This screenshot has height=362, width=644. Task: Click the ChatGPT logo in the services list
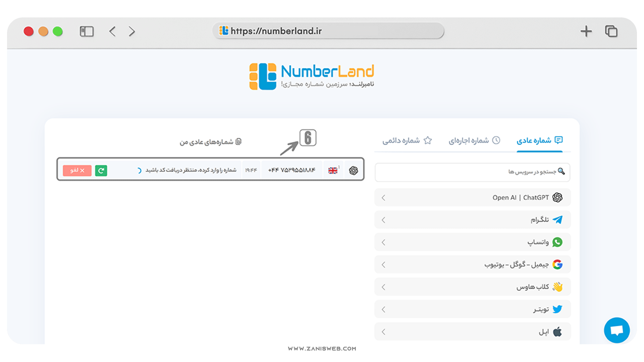(557, 197)
